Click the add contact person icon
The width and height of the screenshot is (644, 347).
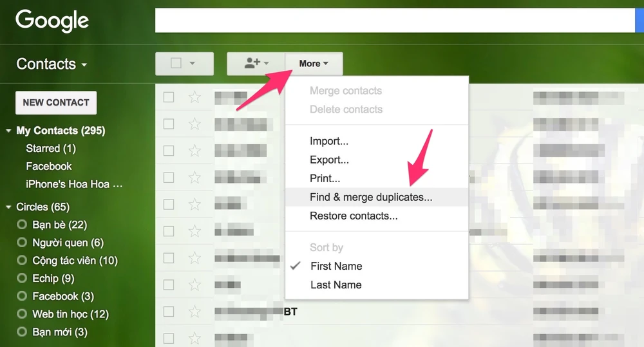click(x=252, y=63)
